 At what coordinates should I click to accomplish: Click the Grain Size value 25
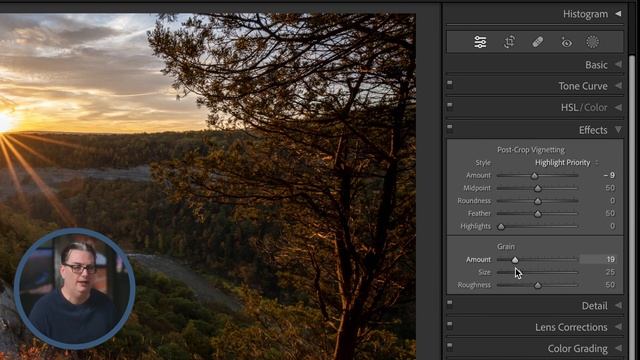point(610,272)
